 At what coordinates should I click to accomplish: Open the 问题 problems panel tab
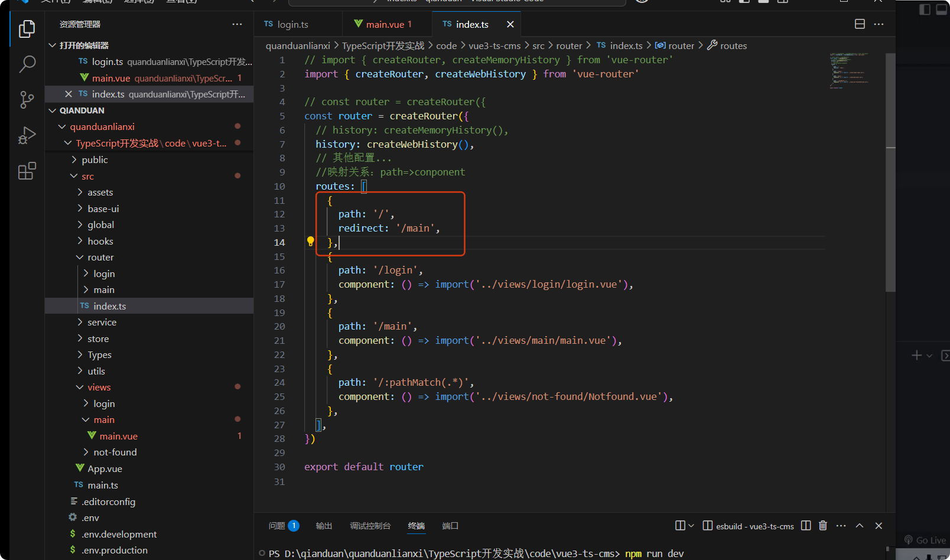pos(284,526)
